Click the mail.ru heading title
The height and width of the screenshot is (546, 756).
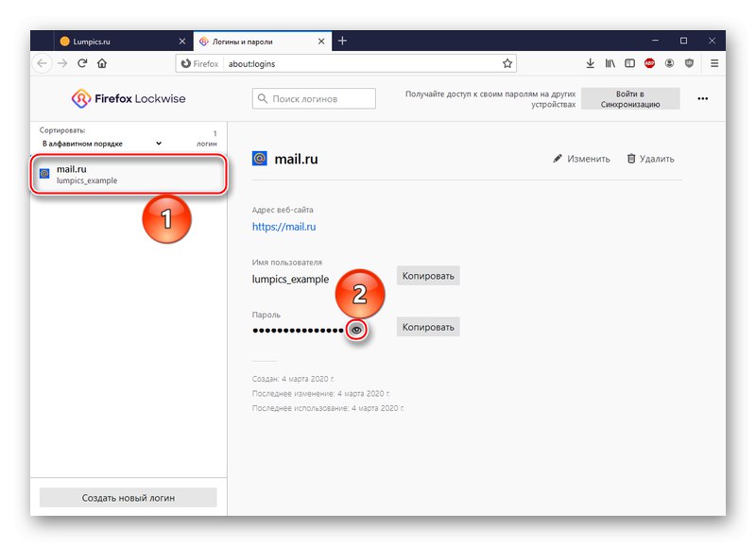[296, 159]
